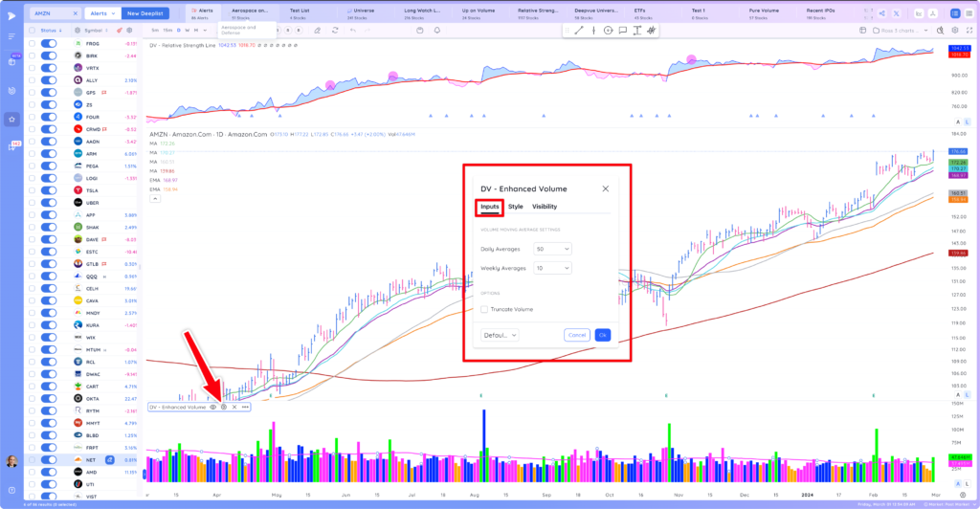Click the chart layout panel icon

(x=862, y=30)
